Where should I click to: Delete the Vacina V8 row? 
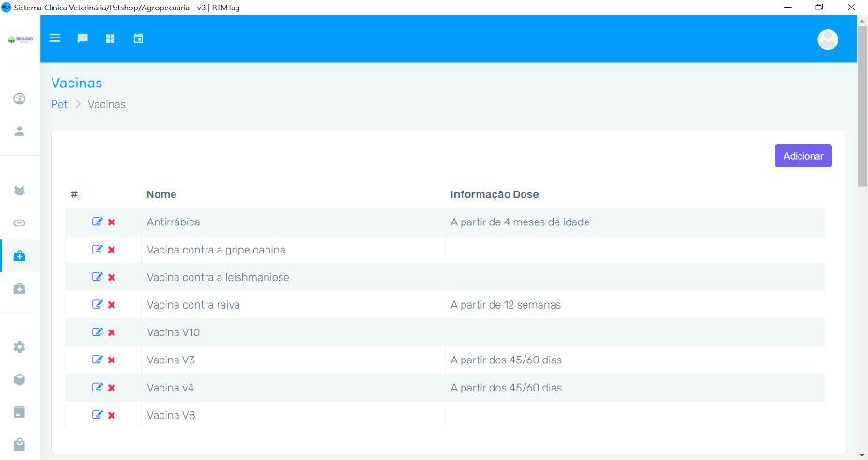[x=112, y=415]
